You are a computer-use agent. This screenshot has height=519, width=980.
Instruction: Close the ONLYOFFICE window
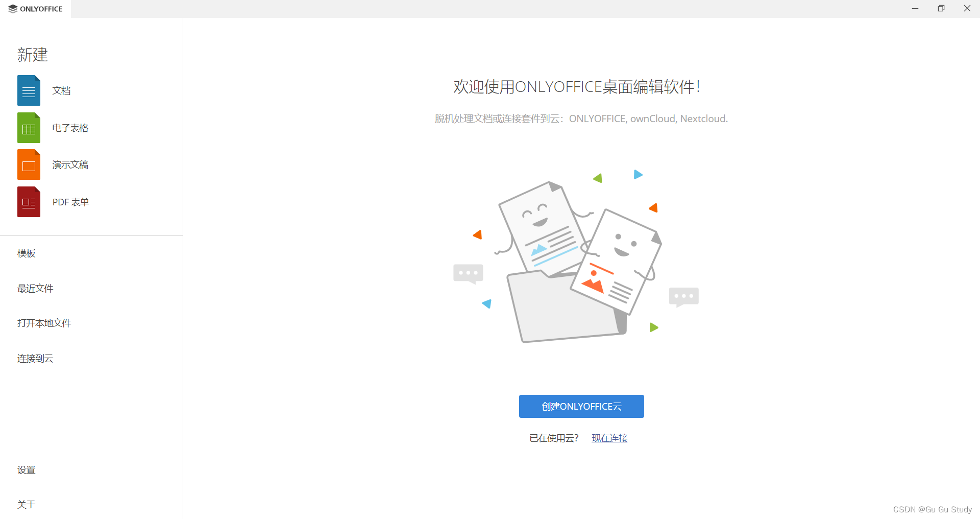pos(967,9)
